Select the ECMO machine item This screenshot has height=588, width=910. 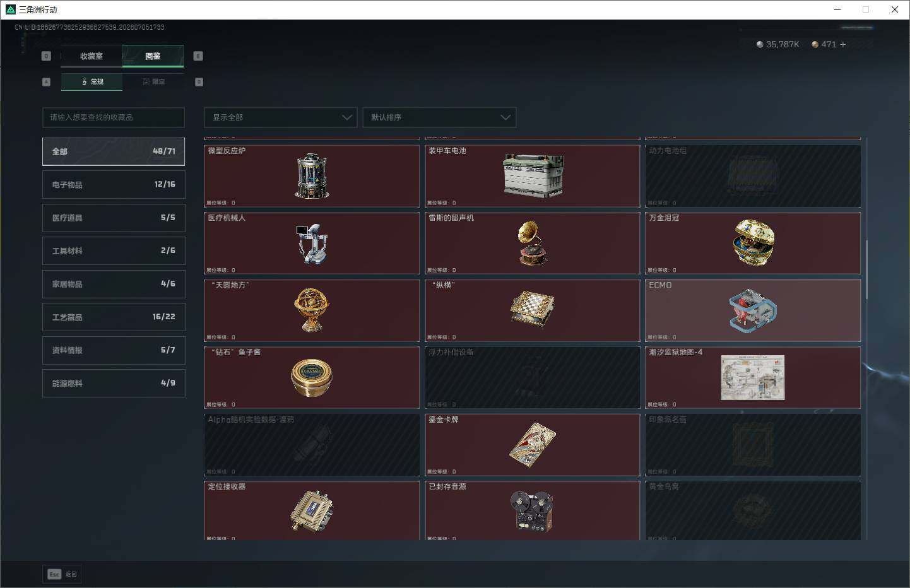(753, 310)
